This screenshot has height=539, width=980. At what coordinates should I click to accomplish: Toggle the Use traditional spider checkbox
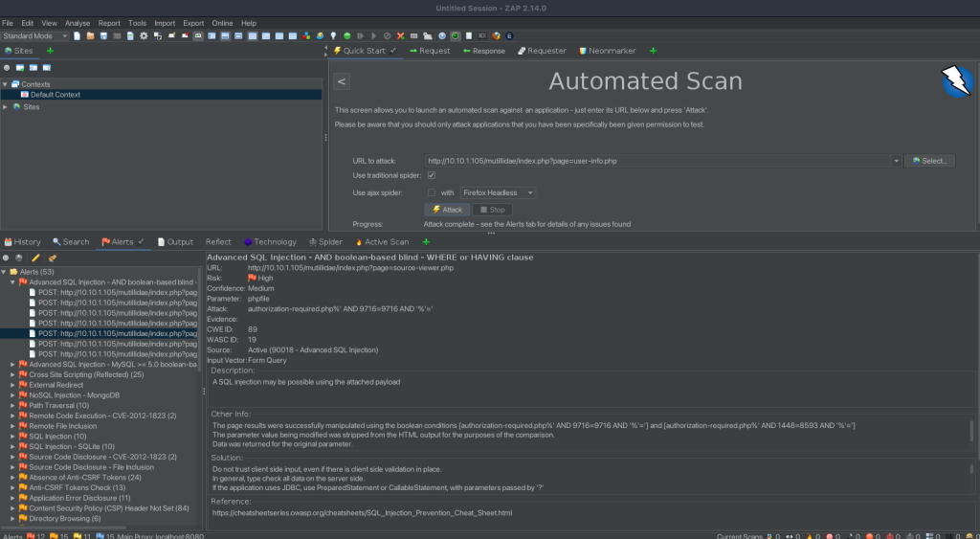point(432,176)
